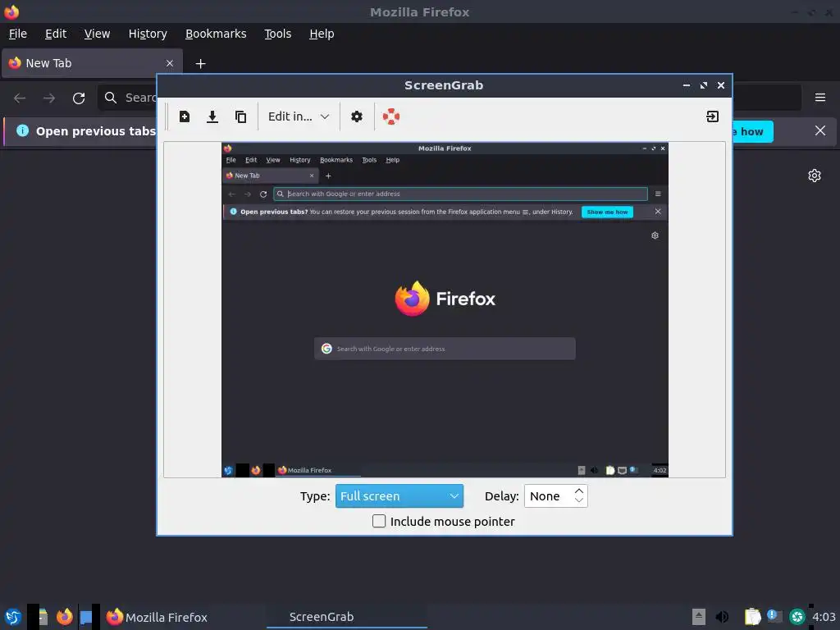Open the Firefox View menu
Screen dimensions: 840x630
coord(97,34)
